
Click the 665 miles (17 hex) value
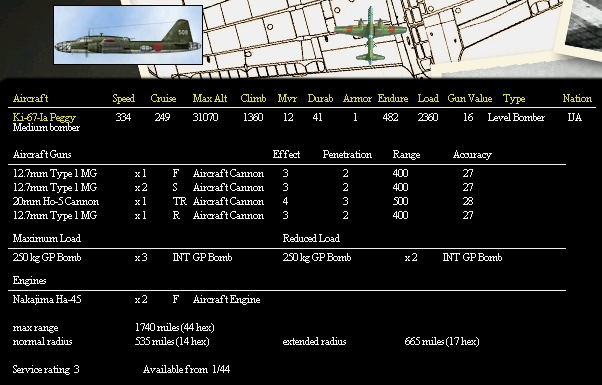(442, 341)
